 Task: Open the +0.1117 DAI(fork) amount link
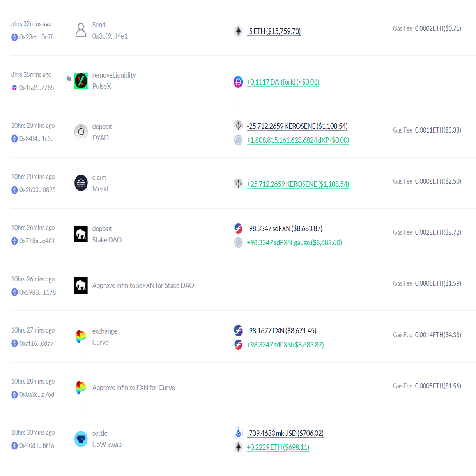pos(283,82)
